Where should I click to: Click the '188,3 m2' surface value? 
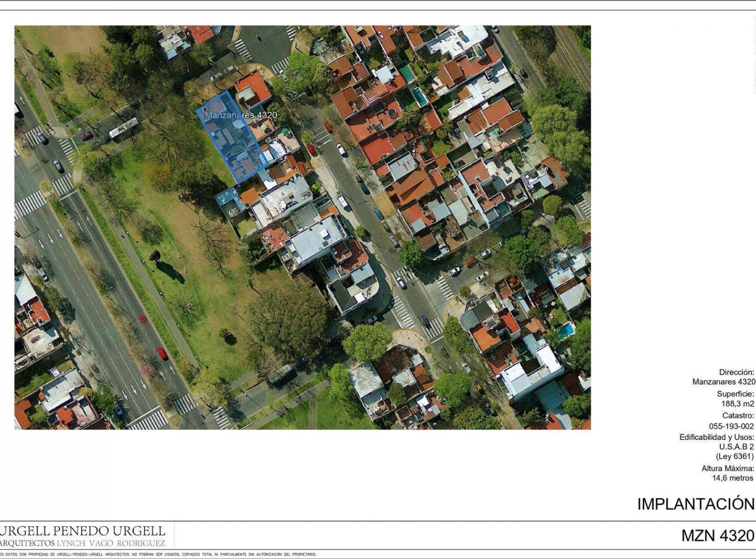[x=737, y=404]
